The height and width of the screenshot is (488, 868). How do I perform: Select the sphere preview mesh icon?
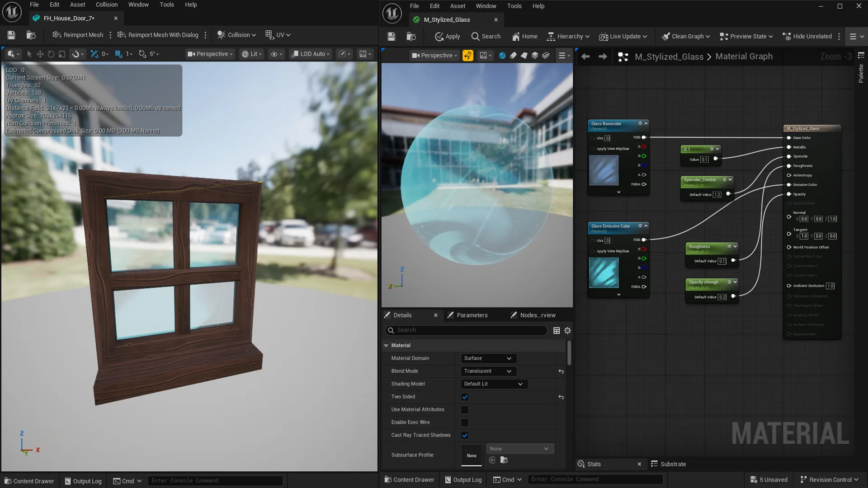click(502, 56)
